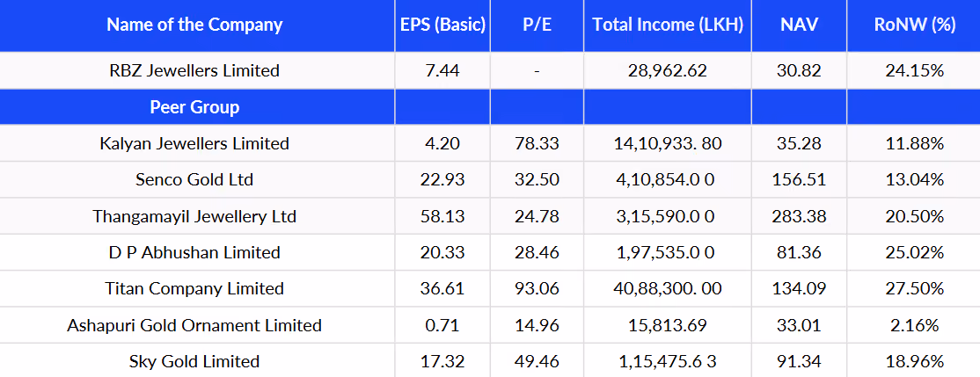This screenshot has width=980, height=377.
Task: Click the 'Name of the Company' column header
Action: [x=194, y=25]
